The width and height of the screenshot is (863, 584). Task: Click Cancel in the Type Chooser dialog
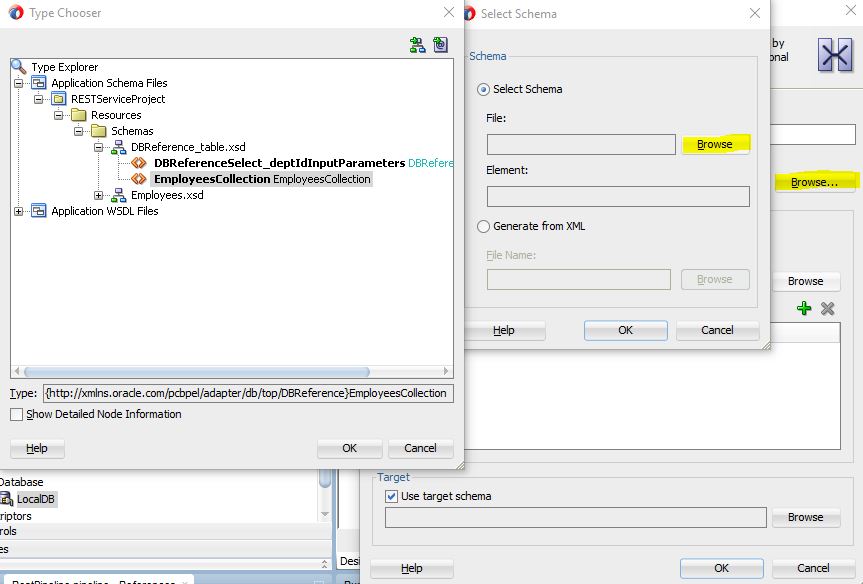coord(420,448)
